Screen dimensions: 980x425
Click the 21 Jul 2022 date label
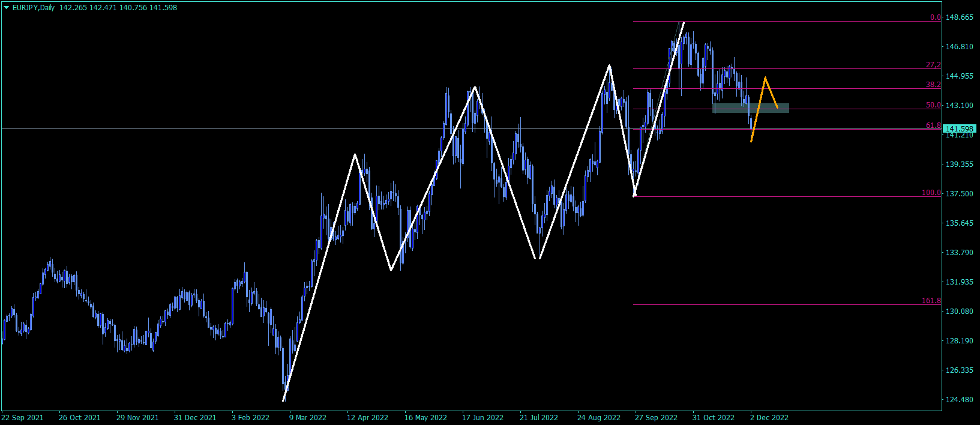pyautogui.click(x=539, y=418)
